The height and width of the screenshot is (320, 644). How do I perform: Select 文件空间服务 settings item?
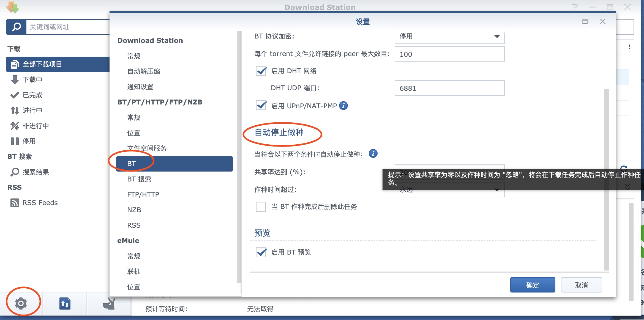click(174, 148)
